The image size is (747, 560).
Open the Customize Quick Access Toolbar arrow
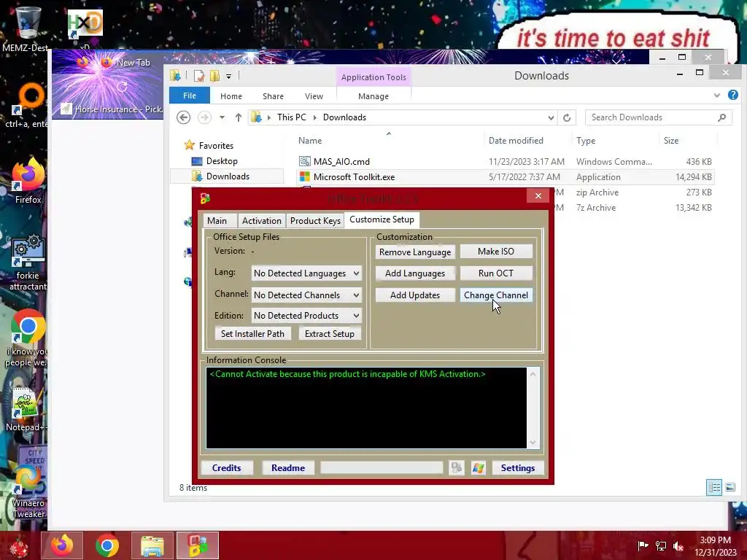[x=228, y=76]
